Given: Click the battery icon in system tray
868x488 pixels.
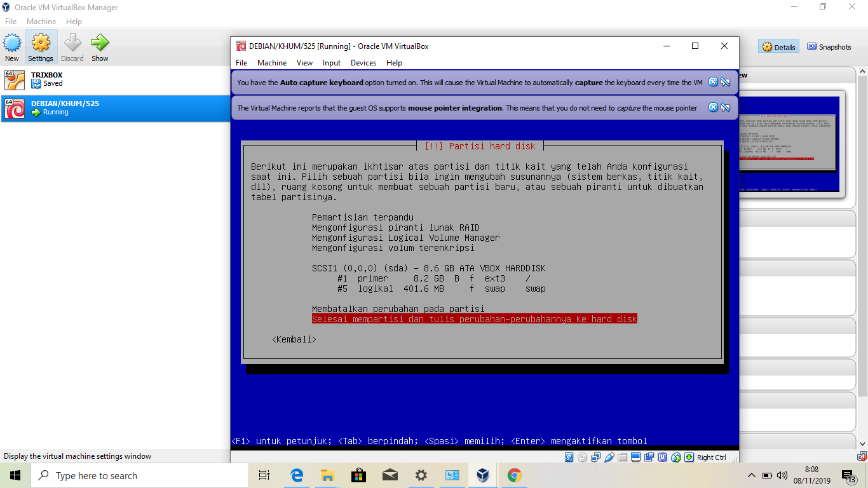Looking at the screenshot, I should pos(767,475).
